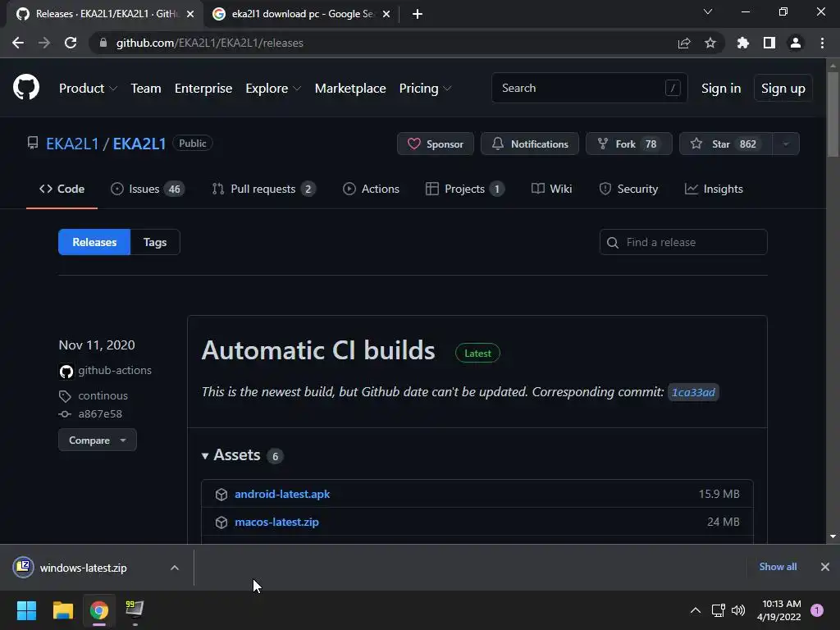The height and width of the screenshot is (630, 840).
Task: Open windows-latest.zip download options chevron
Action: pos(174,568)
